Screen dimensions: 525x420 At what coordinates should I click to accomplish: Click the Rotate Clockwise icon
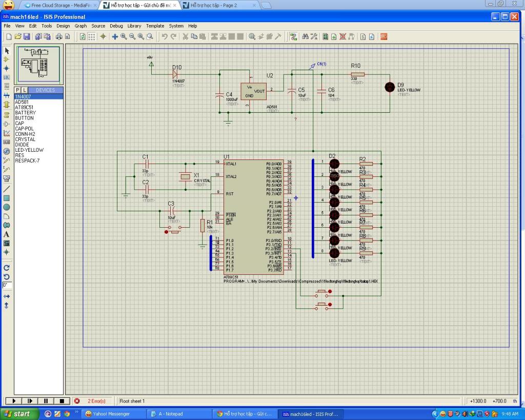click(x=7, y=268)
